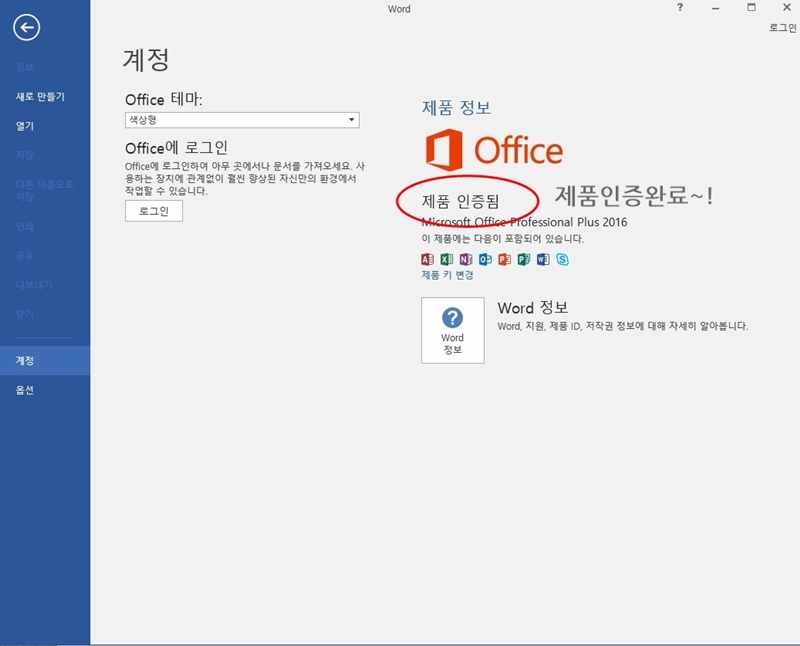
Task: Click the 제품 키 변경 link
Action: tap(447, 275)
